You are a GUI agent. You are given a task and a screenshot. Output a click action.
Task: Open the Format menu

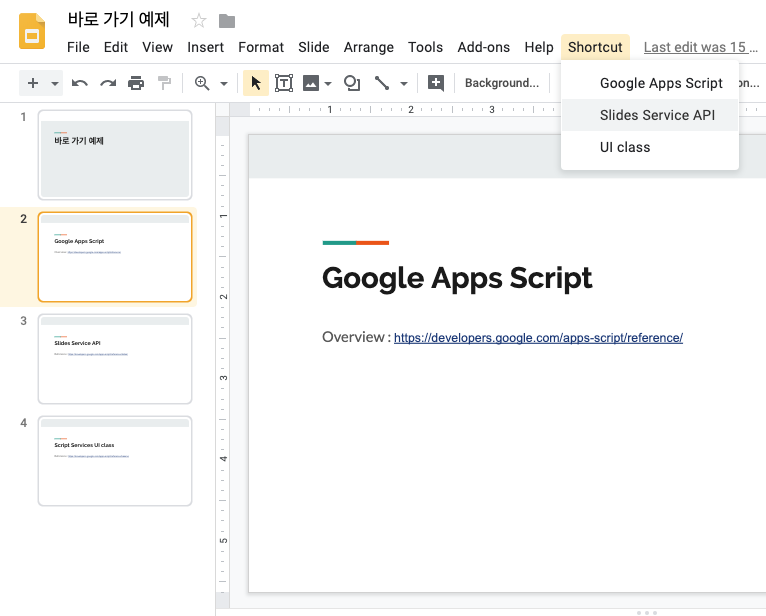tap(261, 47)
